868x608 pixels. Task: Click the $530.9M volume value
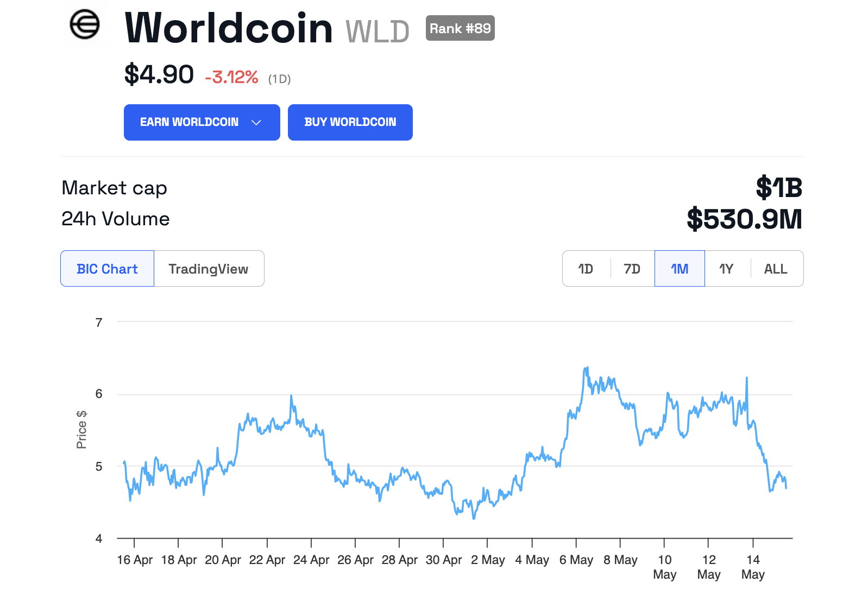(744, 219)
